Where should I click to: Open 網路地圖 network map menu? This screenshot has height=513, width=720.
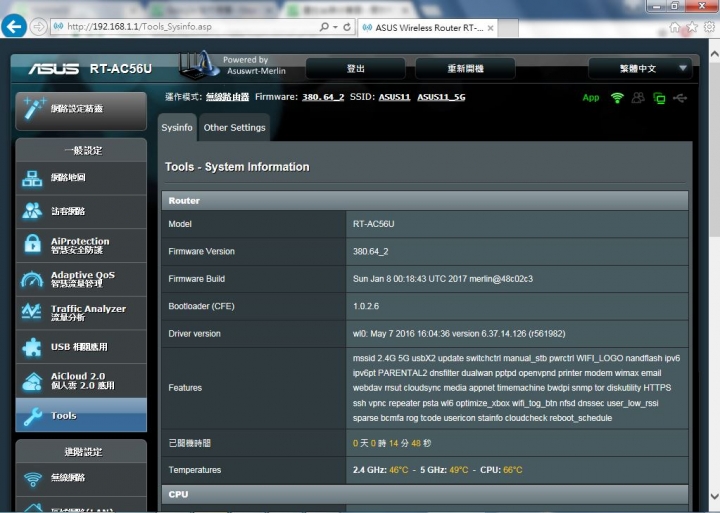pos(81,178)
